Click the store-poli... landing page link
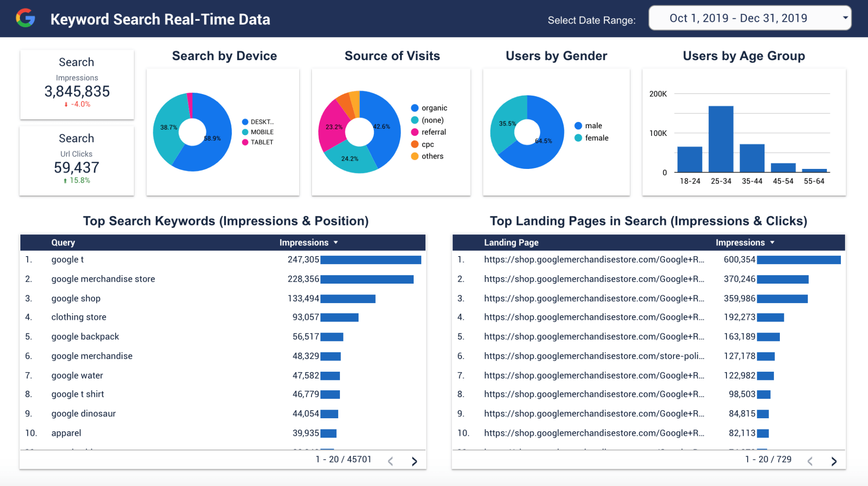This screenshot has width=868, height=486. point(594,356)
